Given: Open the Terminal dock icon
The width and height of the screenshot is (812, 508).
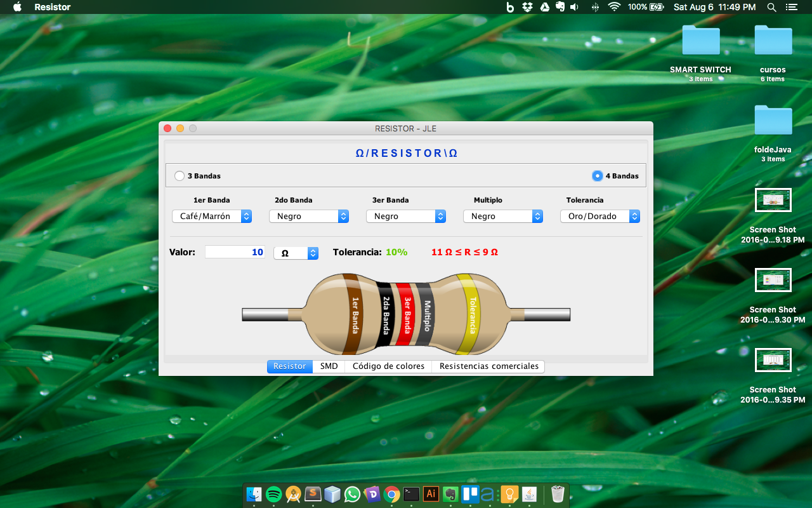Looking at the screenshot, I should coord(411,494).
